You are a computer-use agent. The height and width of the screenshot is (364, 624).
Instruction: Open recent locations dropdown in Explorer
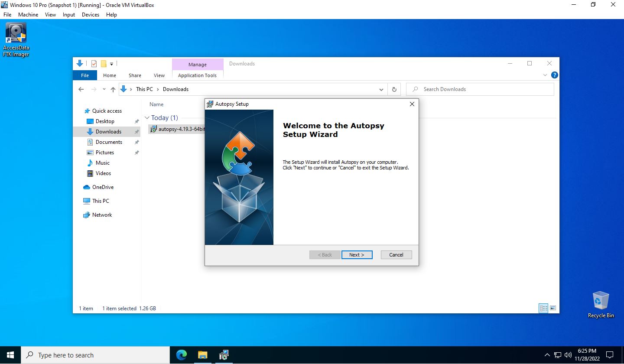[x=104, y=89]
